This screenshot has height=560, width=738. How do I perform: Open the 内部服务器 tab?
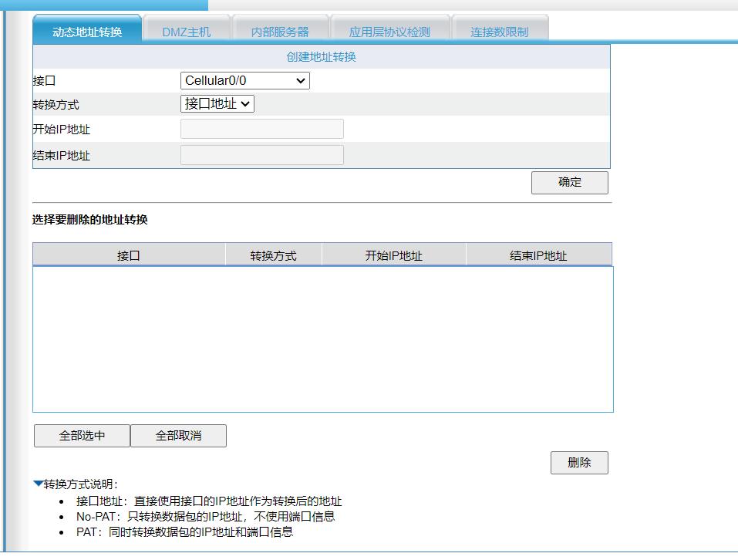pyautogui.click(x=280, y=29)
